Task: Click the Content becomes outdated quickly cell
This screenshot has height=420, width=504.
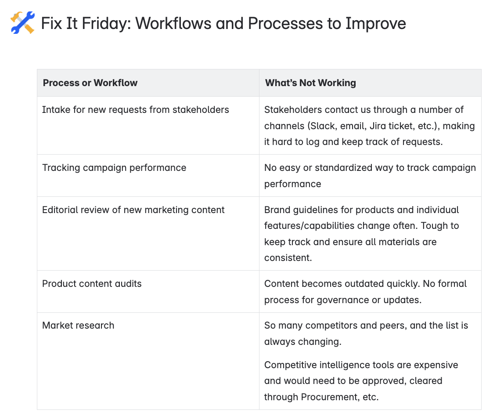Action: (370, 292)
